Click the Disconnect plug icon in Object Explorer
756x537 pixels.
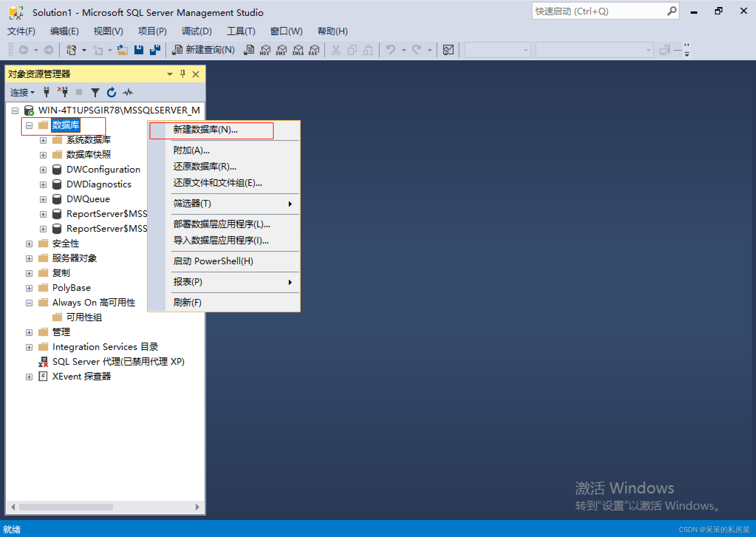click(63, 92)
